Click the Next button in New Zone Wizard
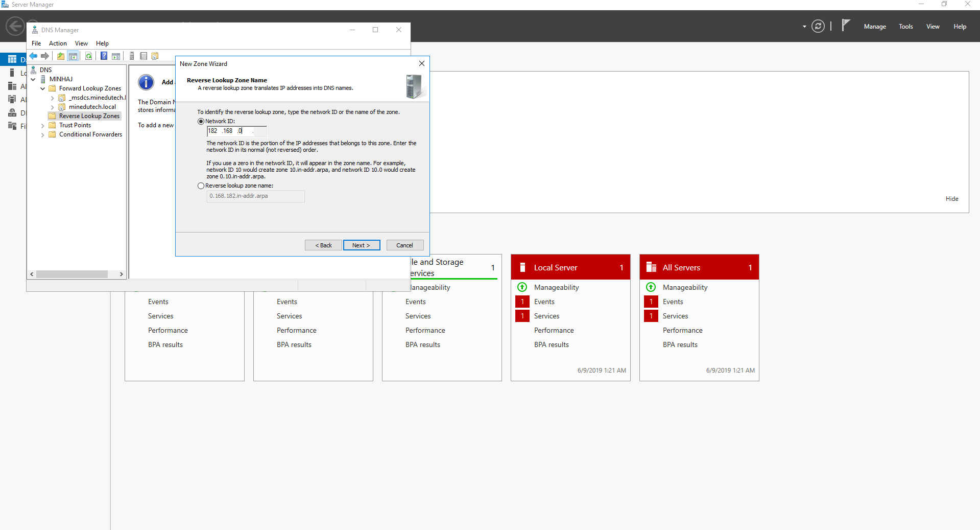This screenshot has width=980, height=530. pos(362,245)
